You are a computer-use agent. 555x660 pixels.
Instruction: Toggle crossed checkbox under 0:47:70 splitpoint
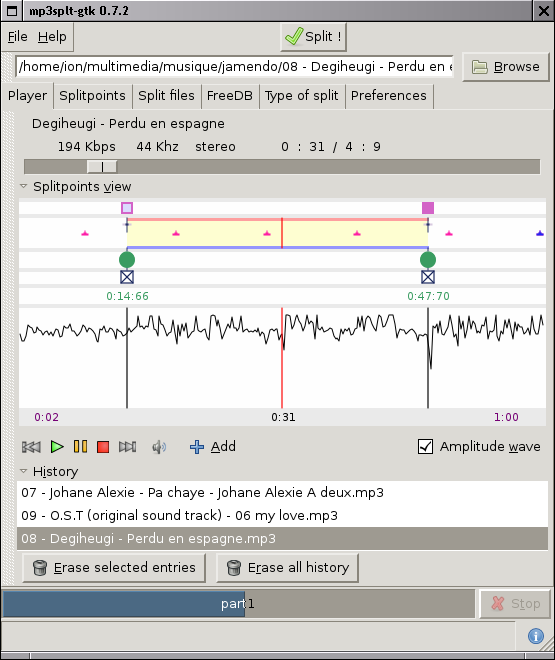(x=428, y=277)
